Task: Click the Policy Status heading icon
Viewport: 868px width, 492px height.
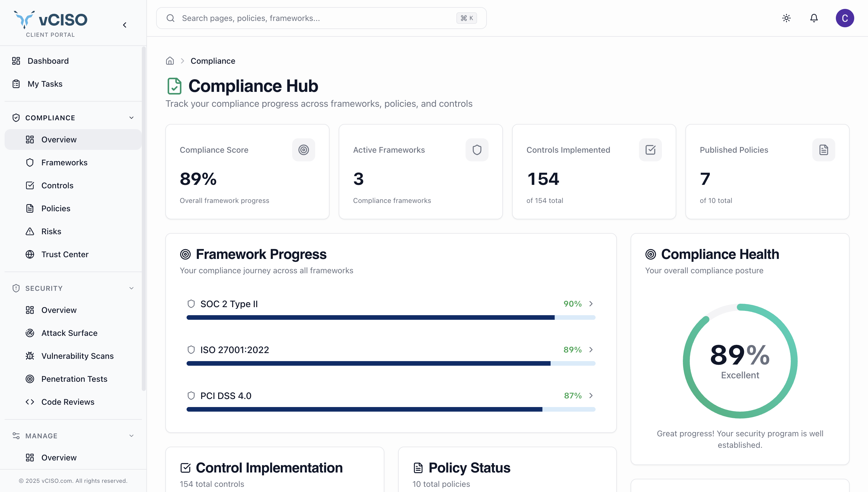Action: [x=418, y=468]
